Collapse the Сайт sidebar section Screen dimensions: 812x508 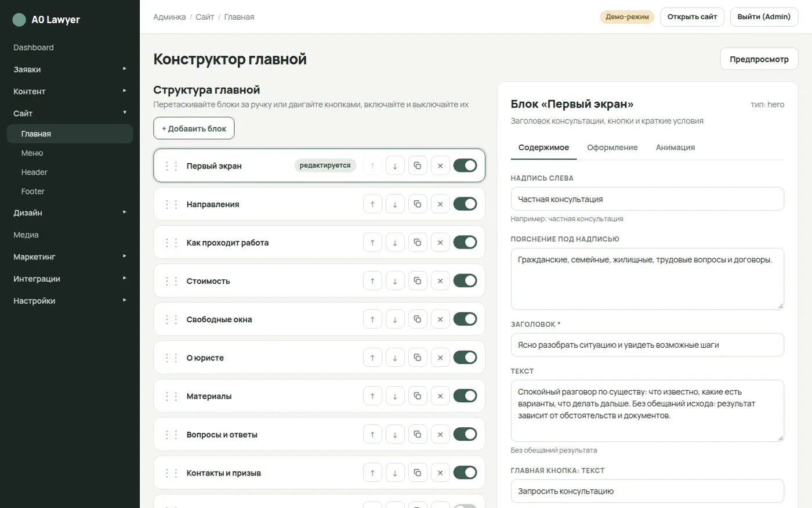click(x=70, y=113)
